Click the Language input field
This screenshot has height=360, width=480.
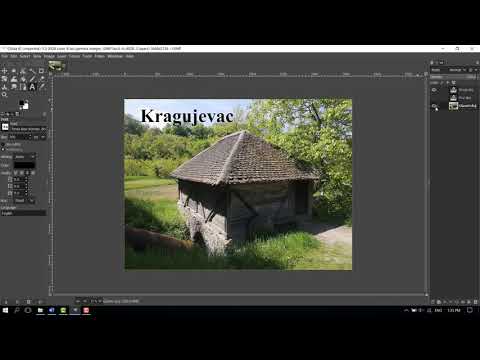[x=23, y=213]
